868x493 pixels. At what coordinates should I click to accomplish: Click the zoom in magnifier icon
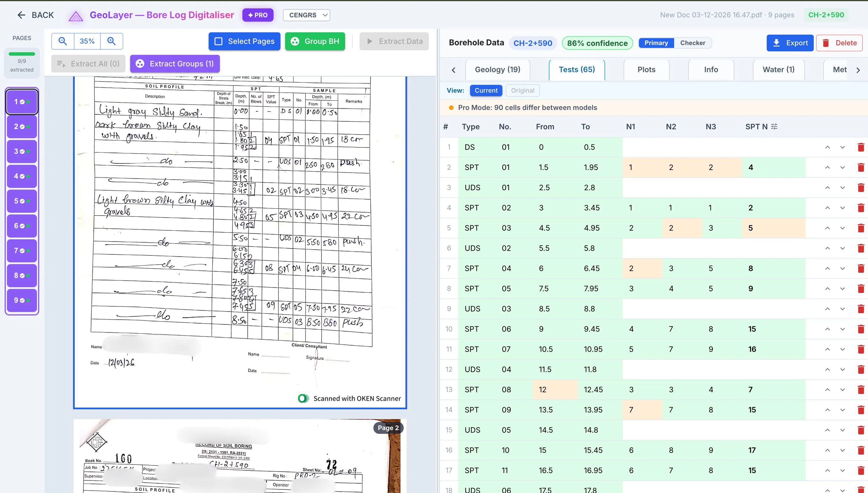(x=111, y=41)
